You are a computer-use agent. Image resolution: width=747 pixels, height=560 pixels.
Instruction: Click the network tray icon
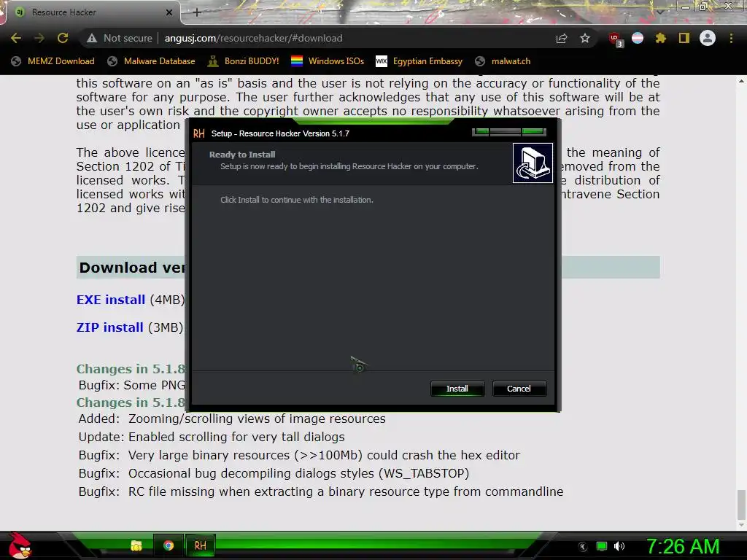pos(602,547)
